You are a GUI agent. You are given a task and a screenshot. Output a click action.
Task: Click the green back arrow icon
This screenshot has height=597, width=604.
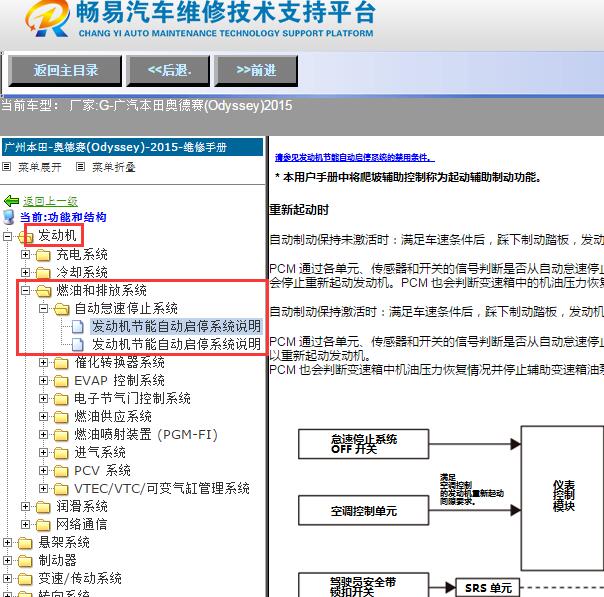point(11,201)
